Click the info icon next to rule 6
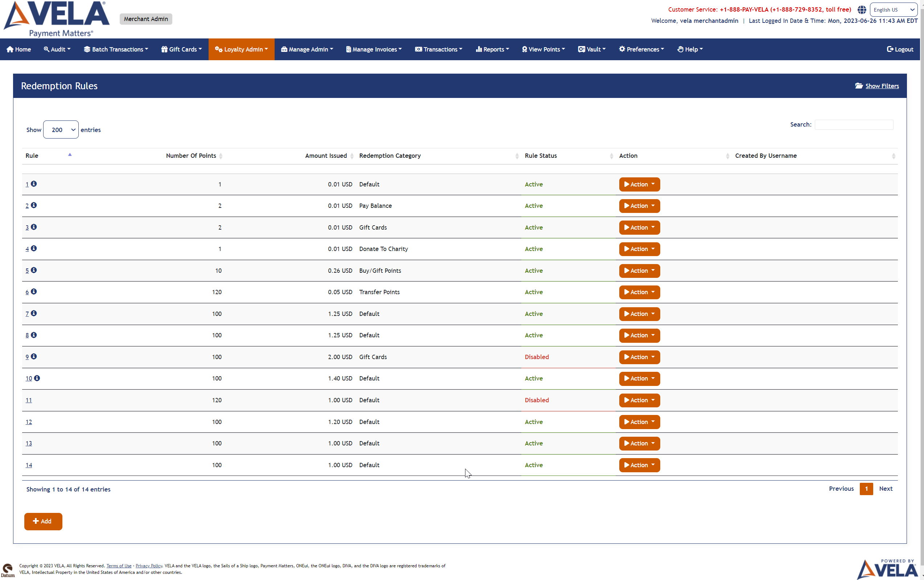This screenshot has height=580, width=924. pos(34,292)
